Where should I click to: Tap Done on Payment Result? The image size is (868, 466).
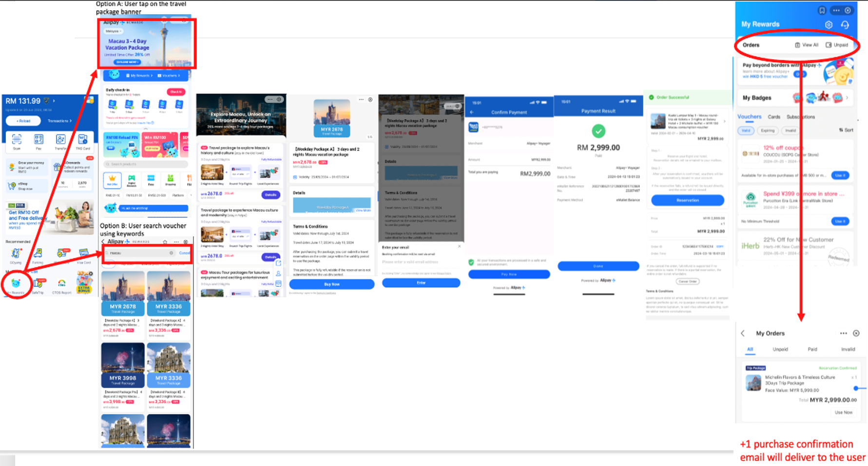click(x=598, y=266)
